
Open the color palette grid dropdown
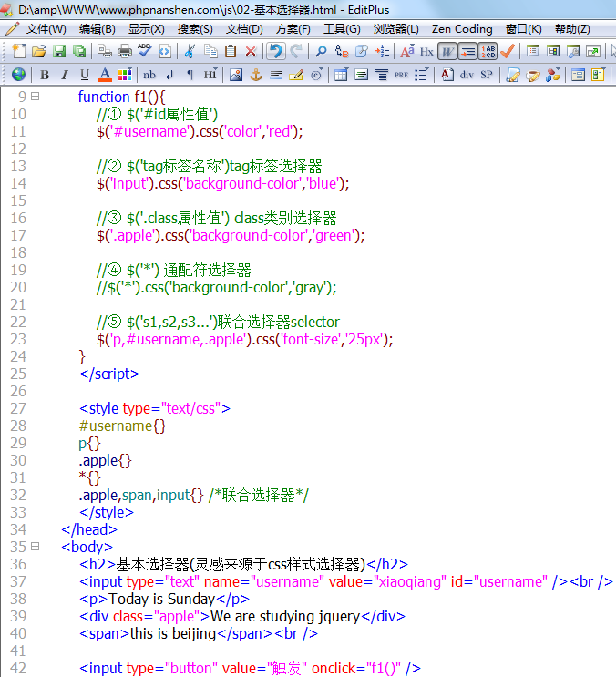[125, 75]
